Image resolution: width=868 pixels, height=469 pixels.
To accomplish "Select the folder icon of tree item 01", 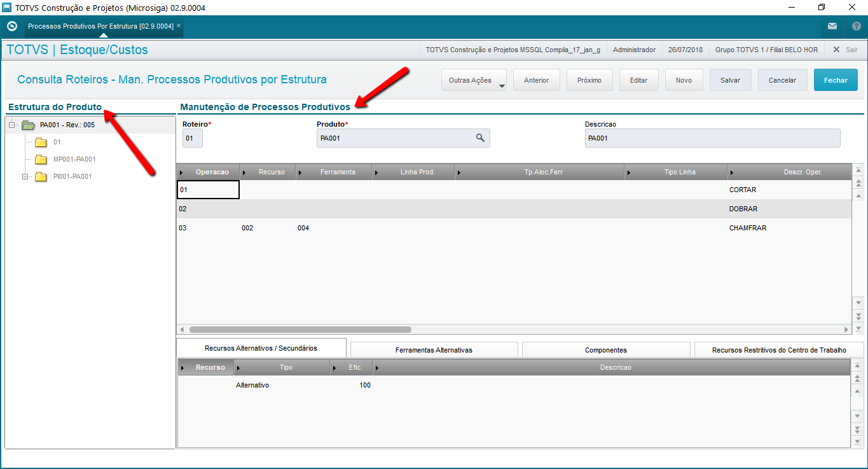I will (x=41, y=142).
